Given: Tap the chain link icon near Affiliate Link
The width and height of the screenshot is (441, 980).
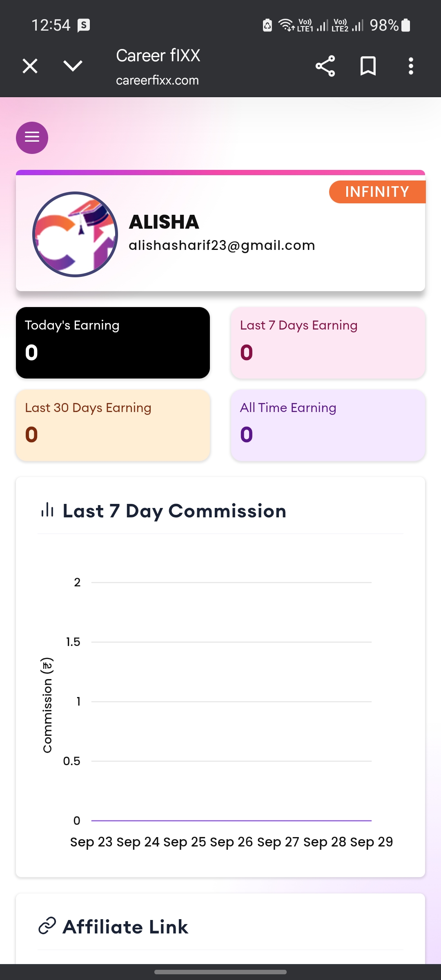Looking at the screenshot, I should (x=47, y=926).
